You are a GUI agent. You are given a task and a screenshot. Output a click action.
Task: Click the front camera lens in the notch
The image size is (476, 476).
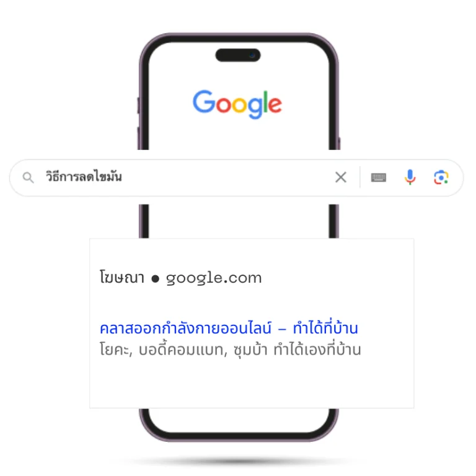point(252,55)
